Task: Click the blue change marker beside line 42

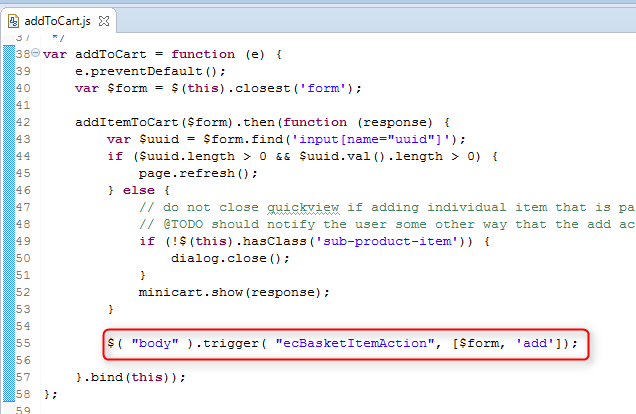Action: click(9, 122)
